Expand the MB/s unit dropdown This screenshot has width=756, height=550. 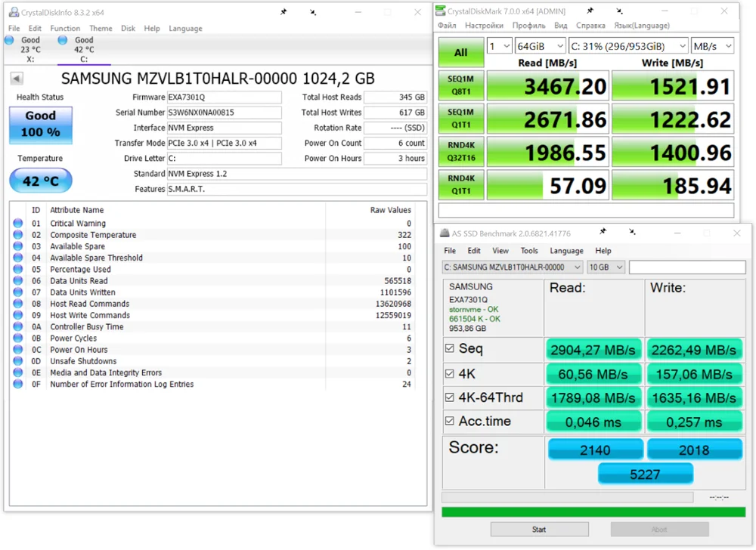(712, 46)
